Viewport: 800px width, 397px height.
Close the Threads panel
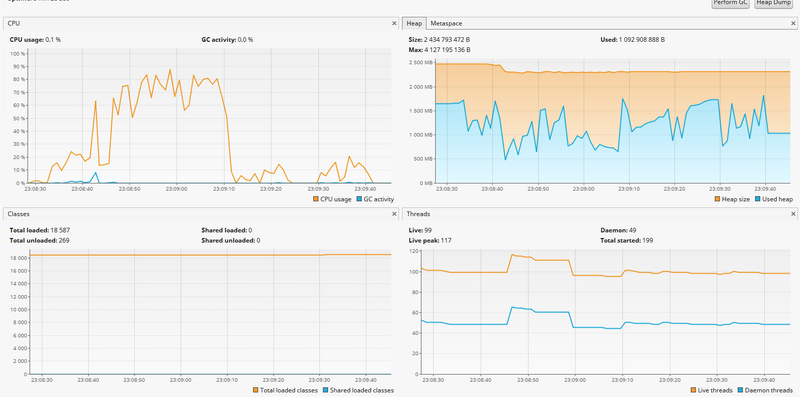[x=793, y=214]
